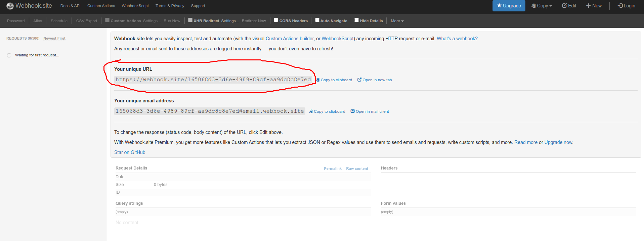
Task: Click the Read more link
Action: pos(526,142)
